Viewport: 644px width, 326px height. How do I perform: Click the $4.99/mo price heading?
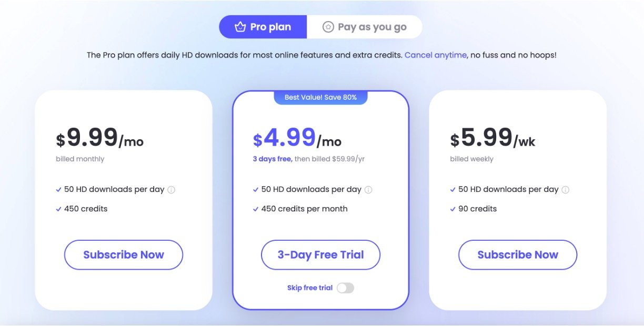[x=297, y=138]
